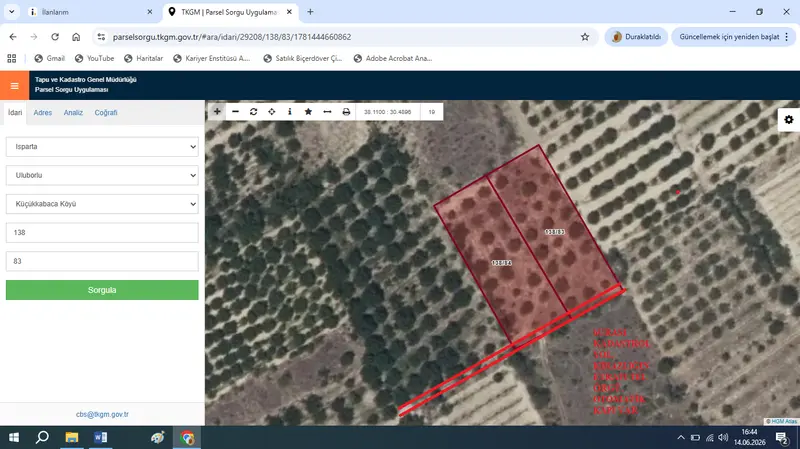Activate the info query tool

[290, 112]
